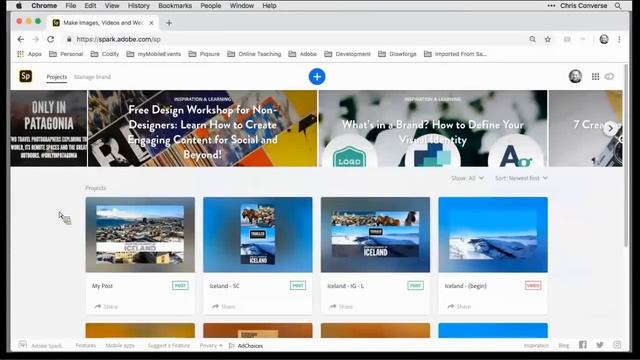
Task: Click the Adobe Spark Sp logo
Action: coord(26,76)
